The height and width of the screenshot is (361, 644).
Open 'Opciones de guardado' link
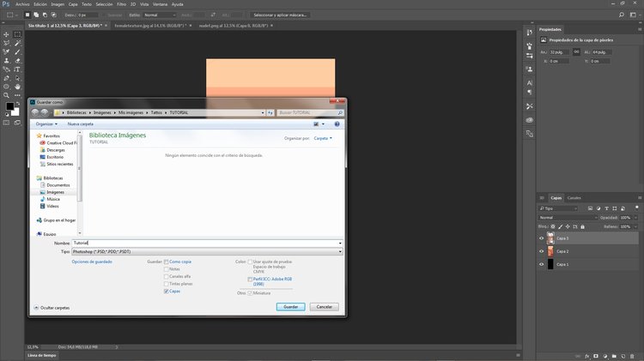(92, 262)
